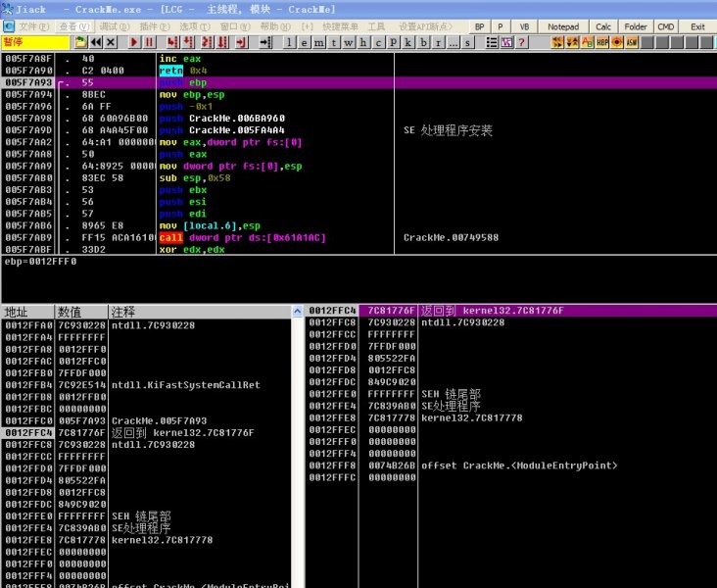Launch Notepad from the toolbar button

563,27
